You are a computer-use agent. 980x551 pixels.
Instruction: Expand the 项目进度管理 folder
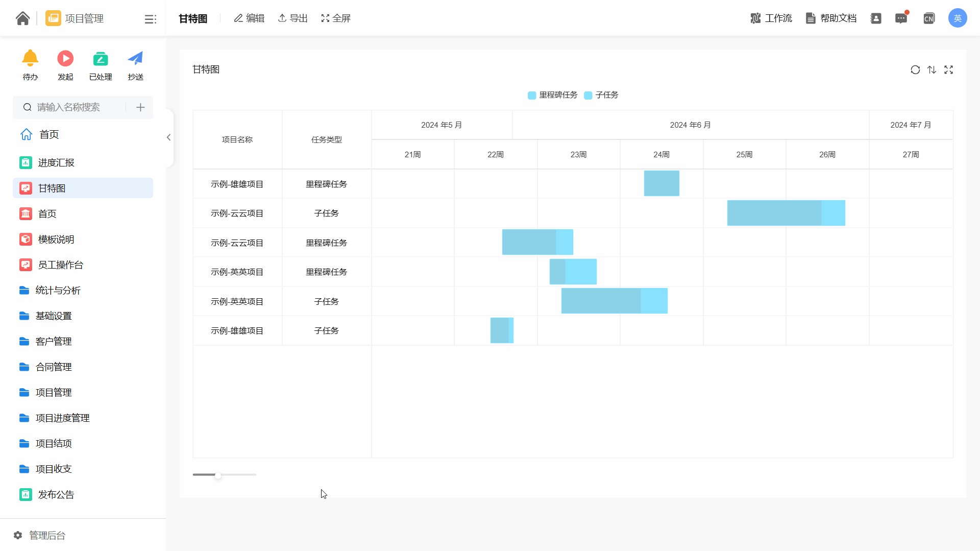tap(62, 418)
